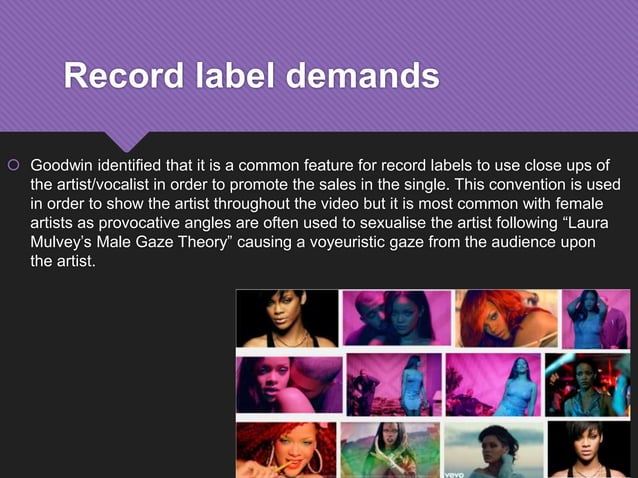
Task: Open bottom-right thumbnail with short black hair
Action: (589, 450)
